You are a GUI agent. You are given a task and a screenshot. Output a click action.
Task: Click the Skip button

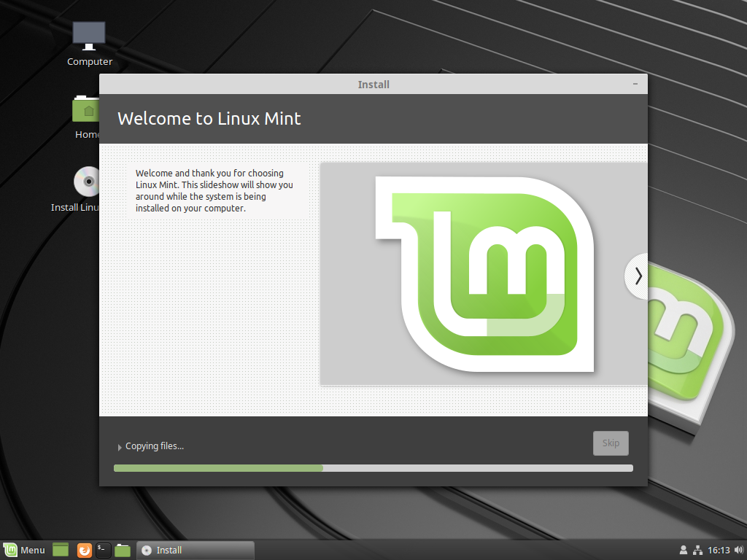(611, 443)
